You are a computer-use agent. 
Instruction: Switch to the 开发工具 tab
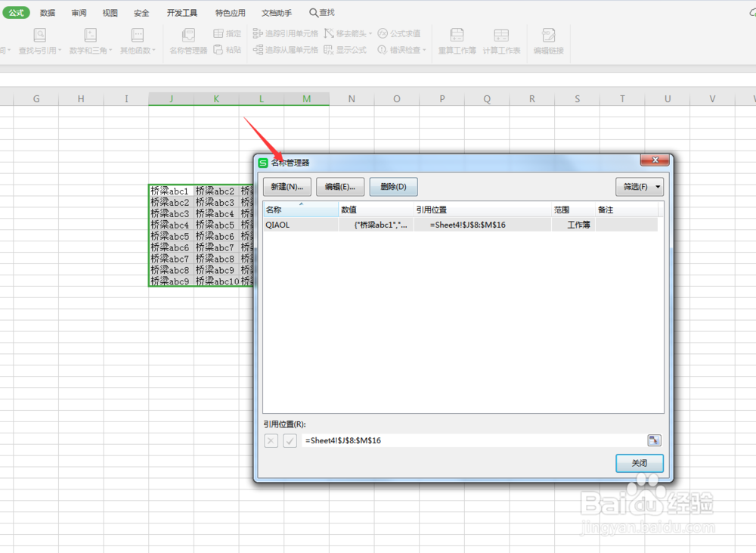click(181, 13)
